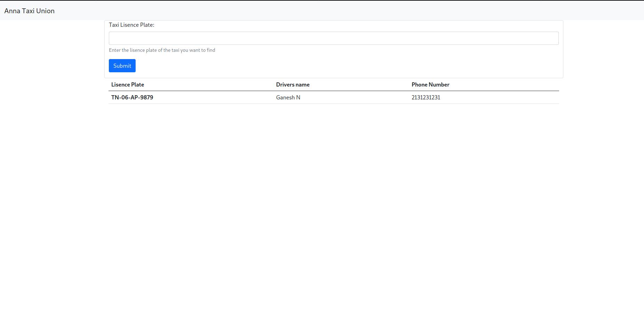Click the driver name 'Ganesh N'
644x311 pixels.
tap(288, 97)
